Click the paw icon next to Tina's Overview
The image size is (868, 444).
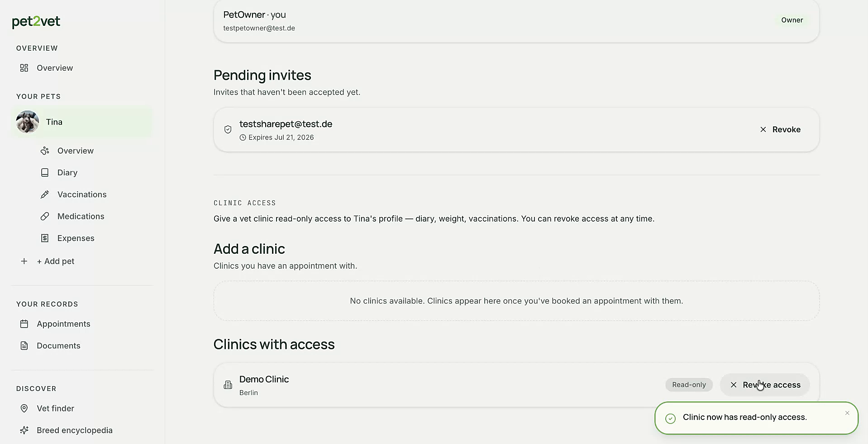tap(45, 151)
